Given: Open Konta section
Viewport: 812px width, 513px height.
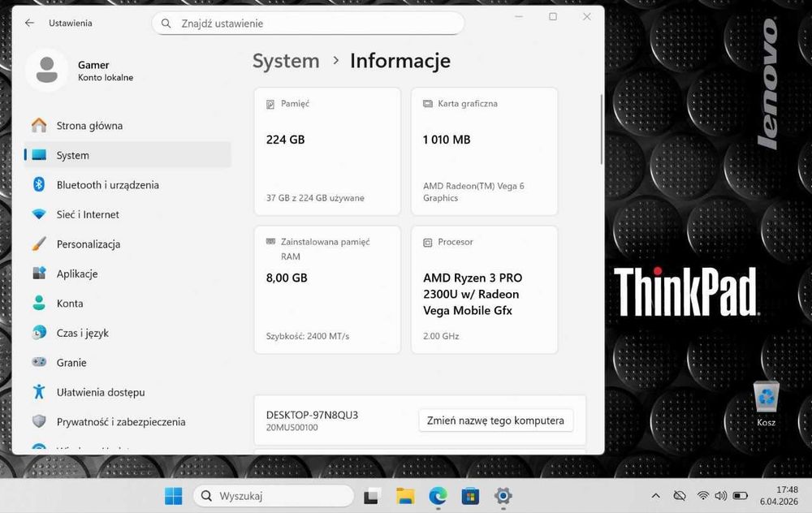Looking at the screenshot, I should [127, 304].
